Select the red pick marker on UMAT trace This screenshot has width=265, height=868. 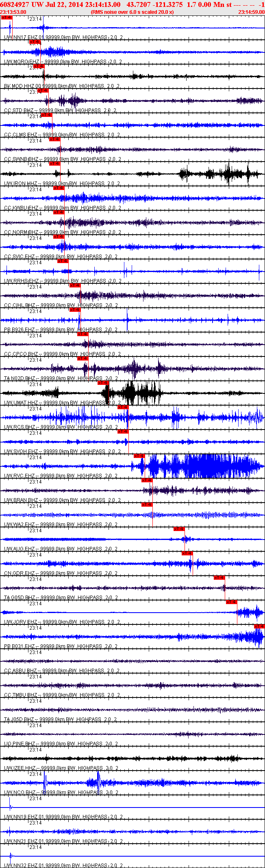click(x=103, y=383)
